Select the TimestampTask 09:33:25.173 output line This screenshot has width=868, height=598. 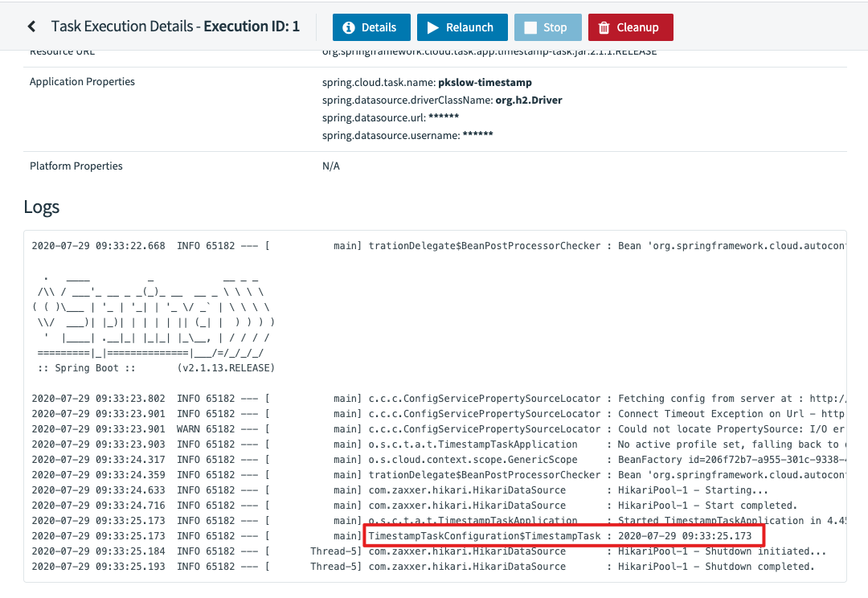(392, 536)
